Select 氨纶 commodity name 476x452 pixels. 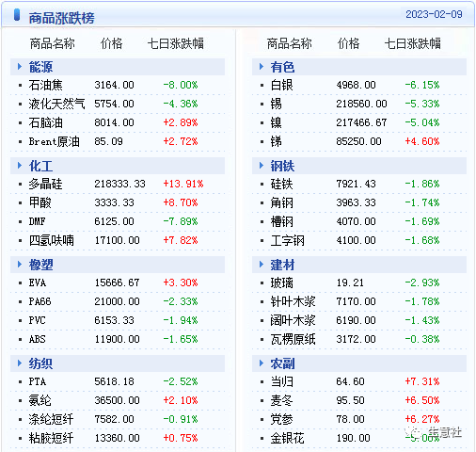point(40,400)
